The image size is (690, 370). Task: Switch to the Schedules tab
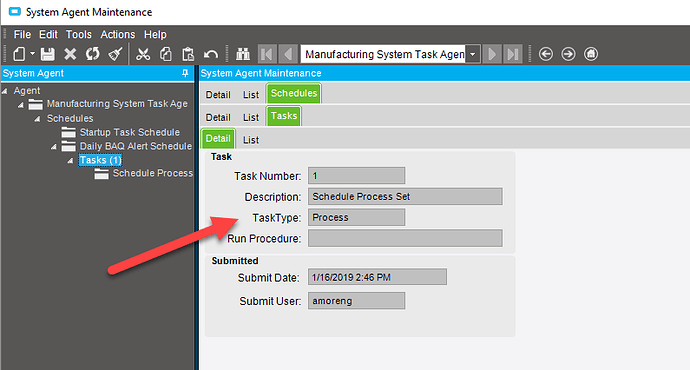(294, 93)
